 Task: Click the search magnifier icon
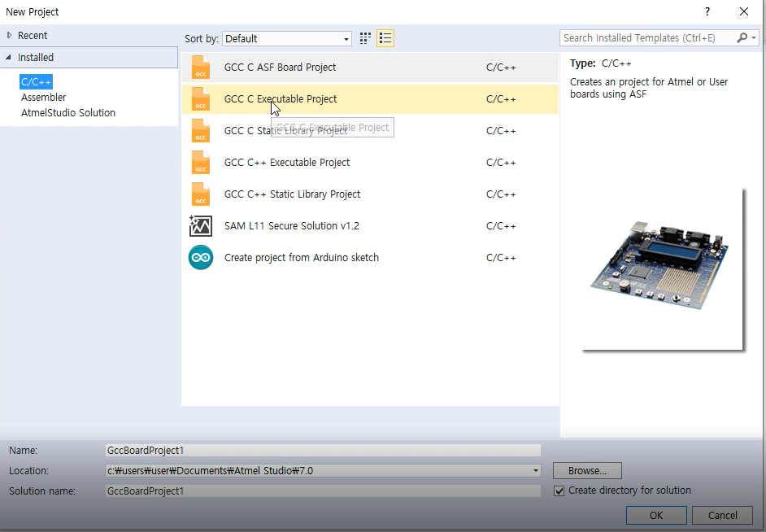coord(742,37)
